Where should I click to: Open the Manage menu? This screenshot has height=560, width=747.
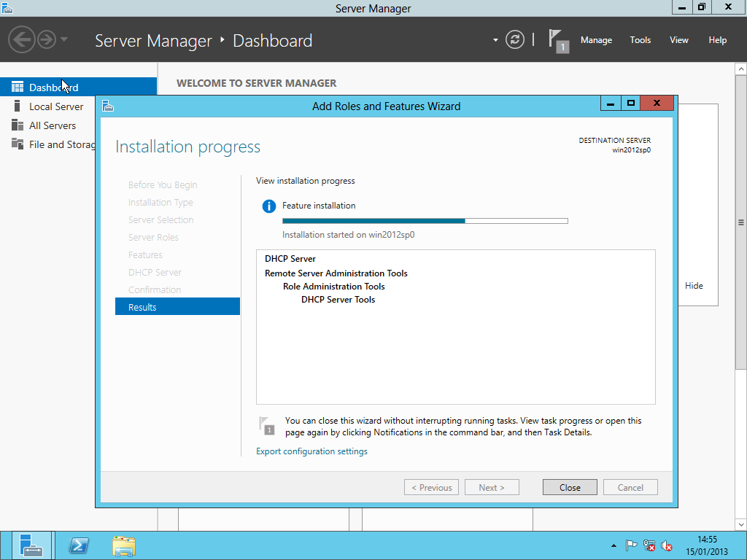(596, 40)
